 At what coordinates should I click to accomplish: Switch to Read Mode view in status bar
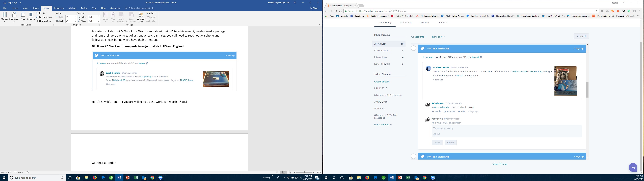277,172
